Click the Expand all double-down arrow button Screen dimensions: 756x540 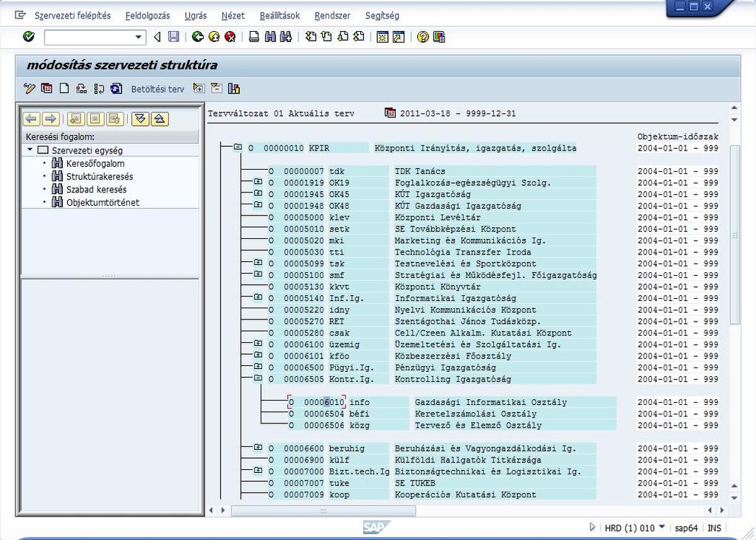(x=140, y=119)
